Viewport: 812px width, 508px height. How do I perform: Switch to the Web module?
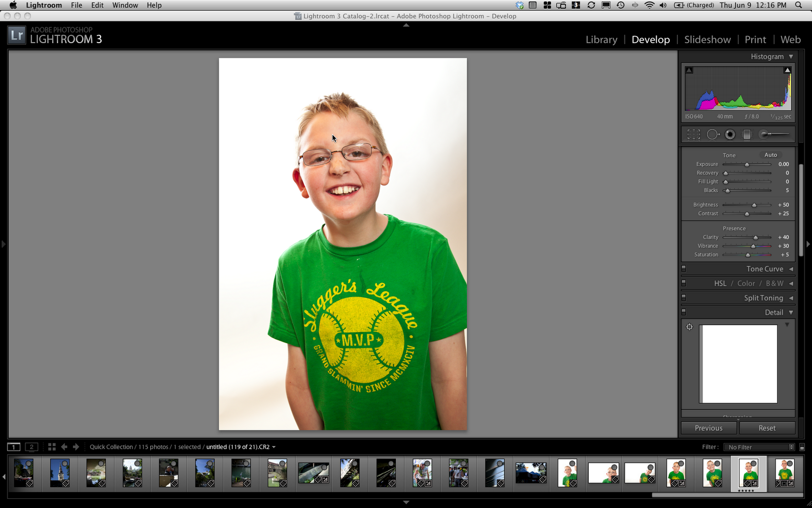pyautogui.click(x=790, y=40)
